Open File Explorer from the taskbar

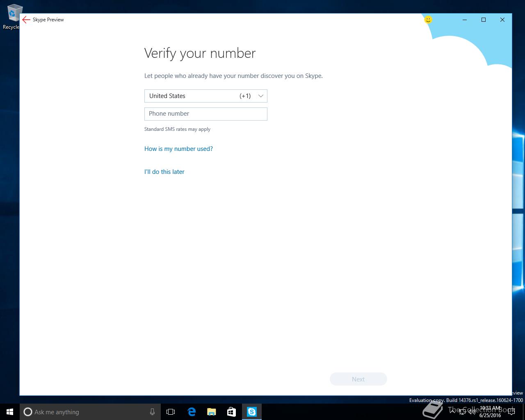pos(212,412)
